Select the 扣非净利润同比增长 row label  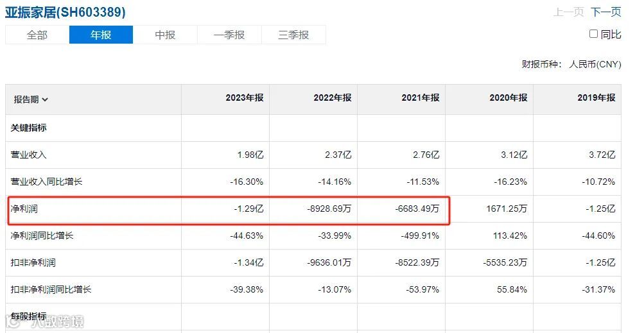[51, 289]
